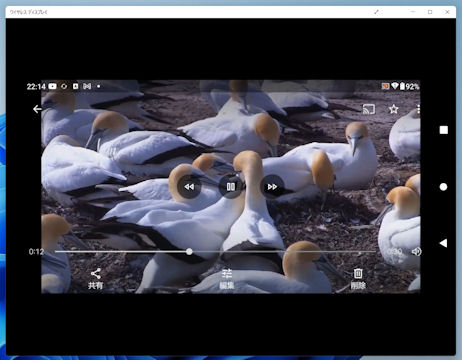Pause the video playback
This screenshot has width=462, height=360.
(231, 187)
